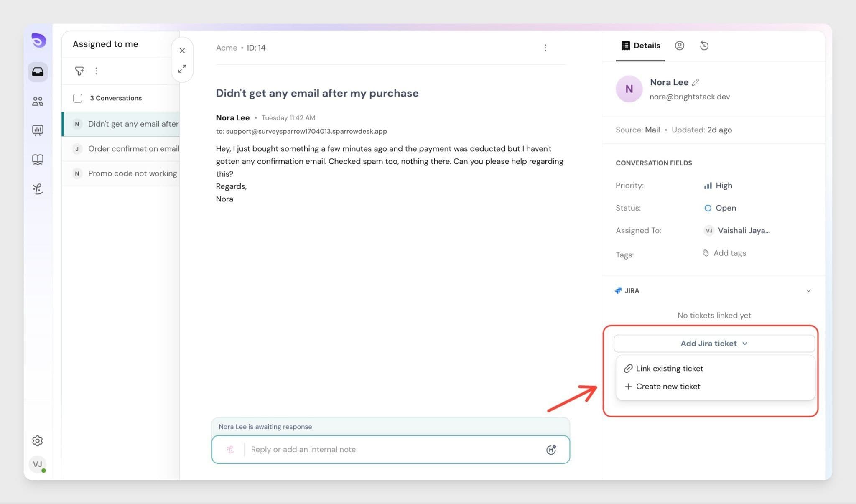This screenshot has height=504, width=856.
Task: Open the contacts icon in sidebar
Action: [38, 101]
